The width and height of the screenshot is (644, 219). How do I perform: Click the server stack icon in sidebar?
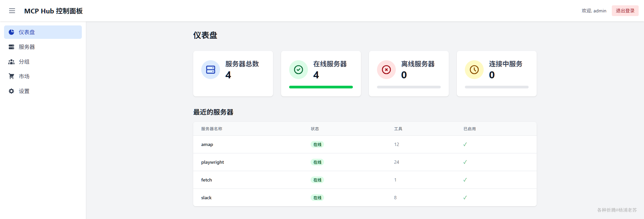(11, 47)
